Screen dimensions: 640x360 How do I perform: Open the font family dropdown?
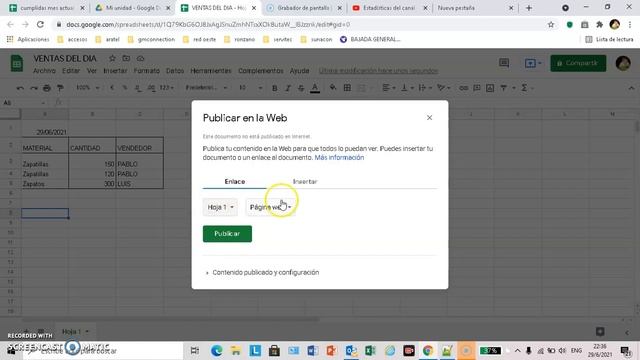click(x=206, y=88)
